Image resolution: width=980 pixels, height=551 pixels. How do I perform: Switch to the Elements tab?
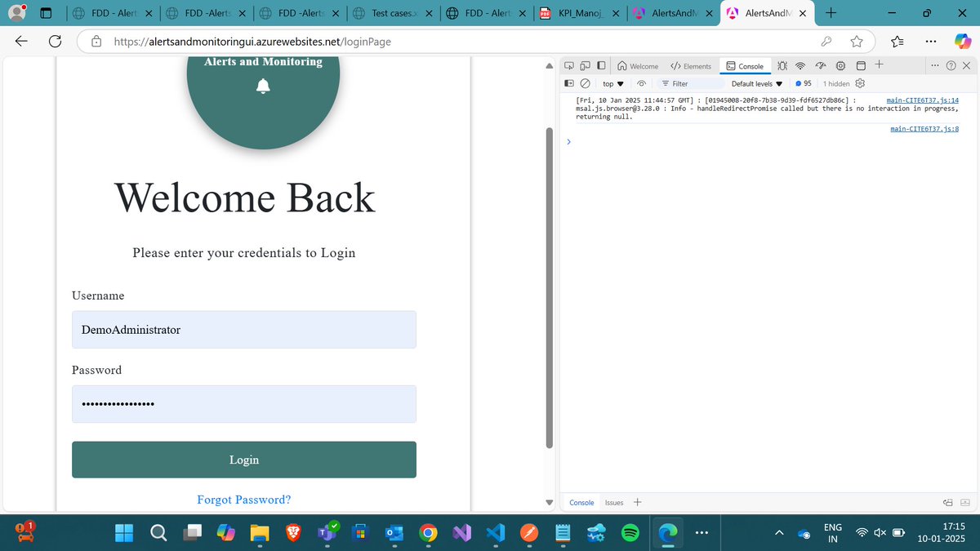[x=691, y=66]
